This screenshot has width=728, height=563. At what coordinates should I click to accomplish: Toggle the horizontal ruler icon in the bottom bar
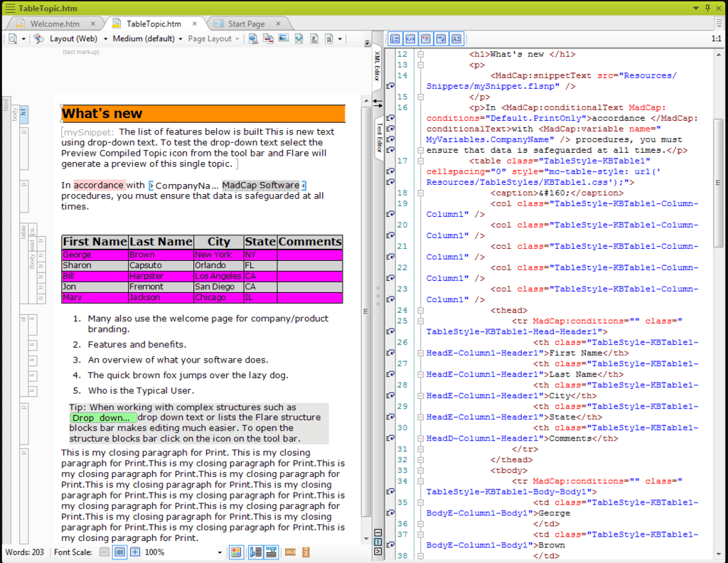click(290, 552)
